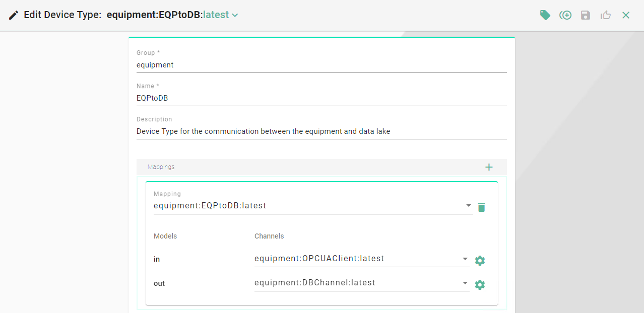
Task: Click the Group input field
Action: coord(321,65)
